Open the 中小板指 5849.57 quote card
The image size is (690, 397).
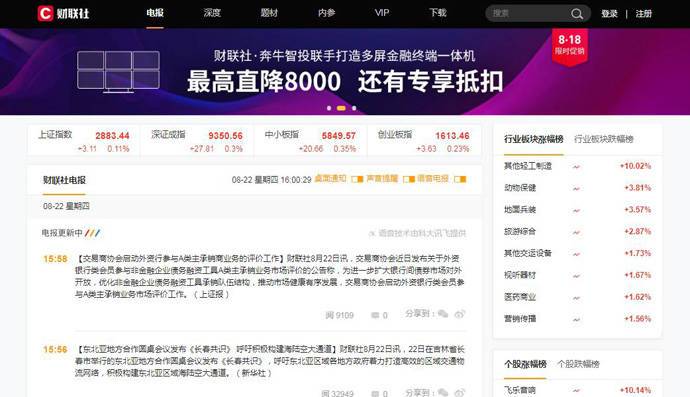tap(310, 141)
